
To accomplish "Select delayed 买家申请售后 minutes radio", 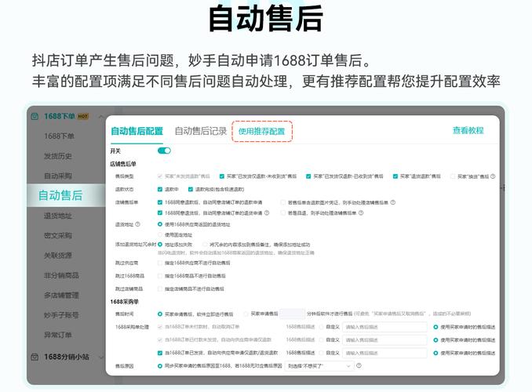I will pos(246,314).
